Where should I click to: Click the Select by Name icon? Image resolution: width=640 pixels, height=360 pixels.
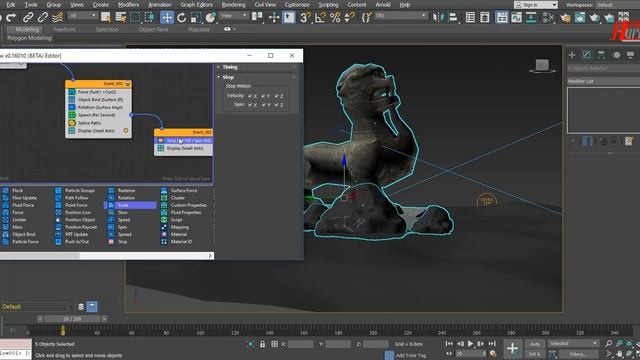coord(120,18)
